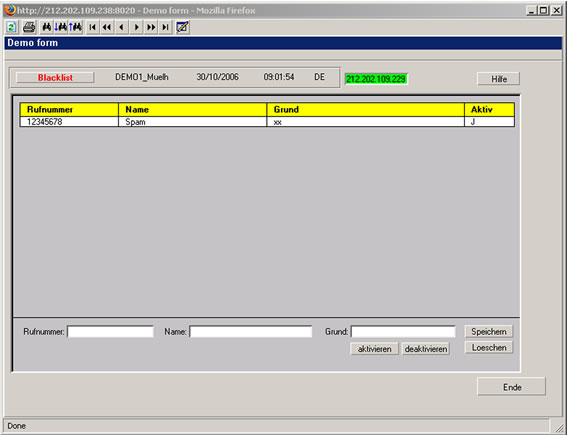Viewport: 567px width, 435px height.
Task: Click the edit pencil icon in toolbar
Action: coord(182,27)
